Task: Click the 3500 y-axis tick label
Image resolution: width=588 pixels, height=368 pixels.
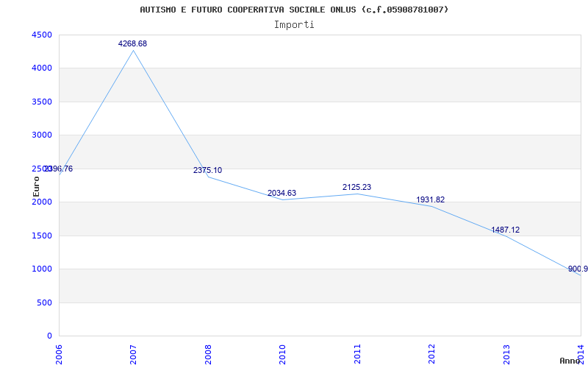Action: (x=42, y=102)
